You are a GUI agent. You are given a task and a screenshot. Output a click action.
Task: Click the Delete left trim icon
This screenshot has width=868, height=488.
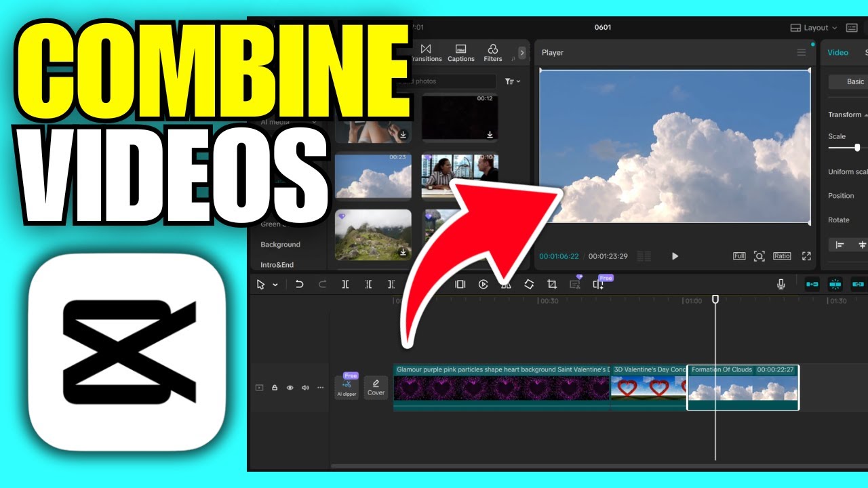[x=368, y=285]
